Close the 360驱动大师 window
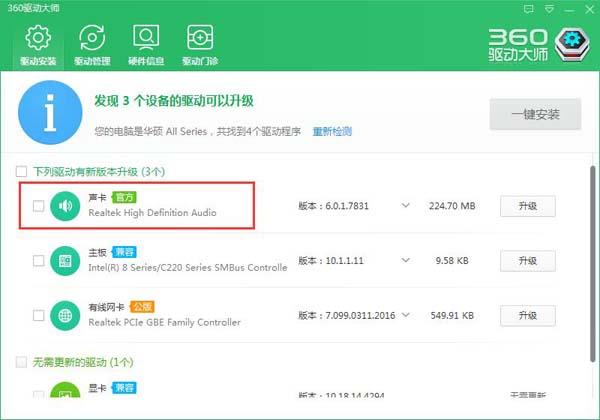The height and width of the screenshot is (420, 600). [x=590, y=10]
